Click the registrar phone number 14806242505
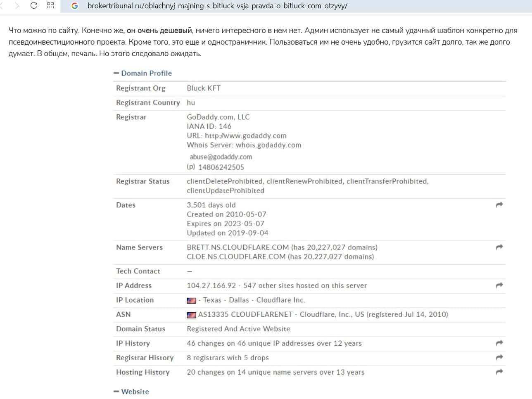This screenshot has height=399, width=532. (x=221, y=167)
